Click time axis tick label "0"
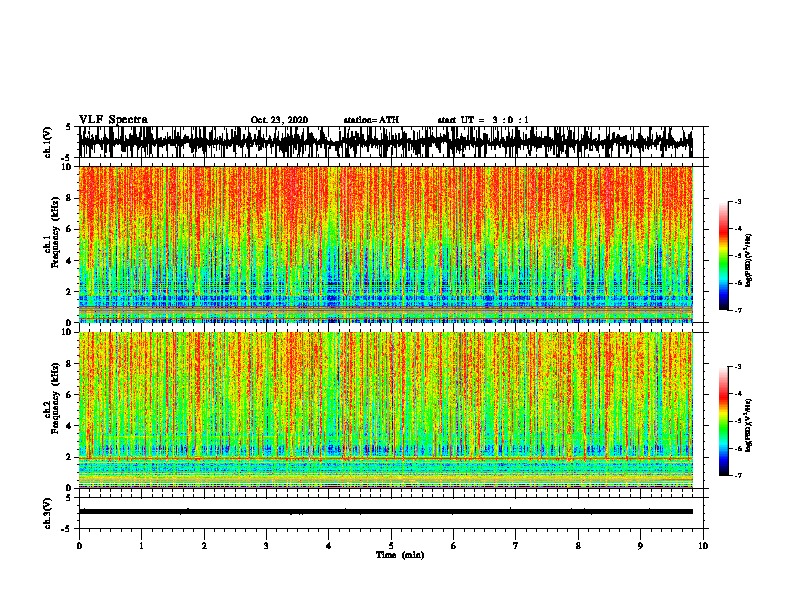This screenshot has width=792, height=612. click(79, 546)
